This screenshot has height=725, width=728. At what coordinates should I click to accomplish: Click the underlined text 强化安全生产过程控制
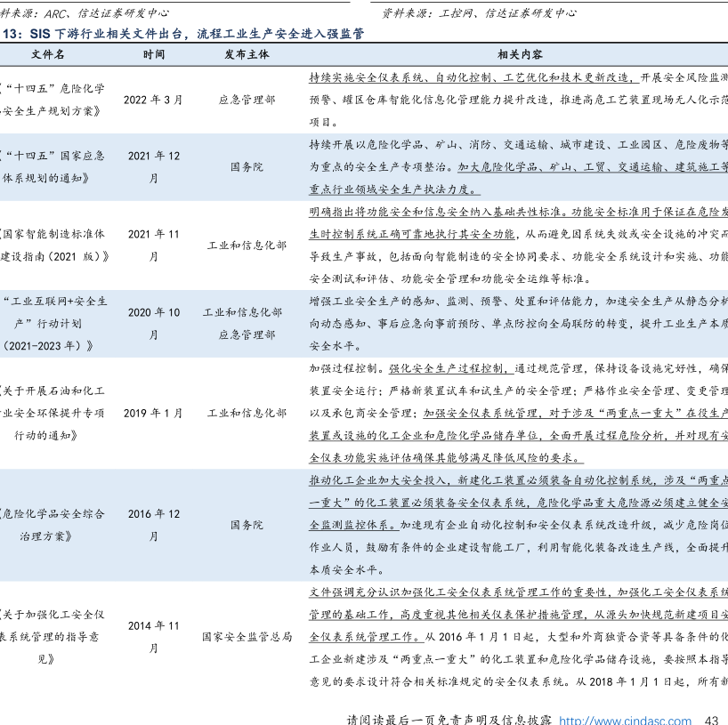coord(448,367)
